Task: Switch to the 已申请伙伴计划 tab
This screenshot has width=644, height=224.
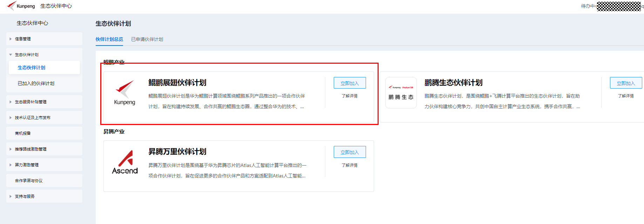Action: (x=147, y=39)
